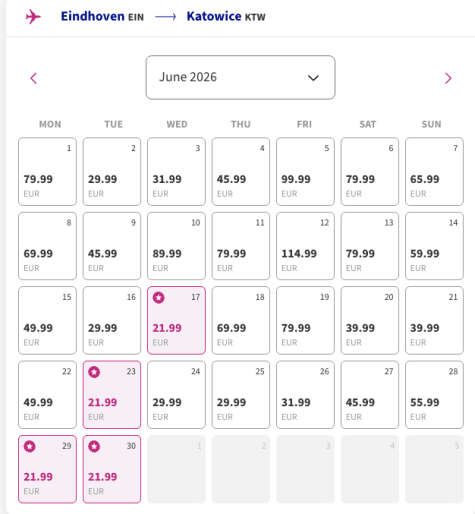Select the Eindhoven EIN origin label

[102, 16]
